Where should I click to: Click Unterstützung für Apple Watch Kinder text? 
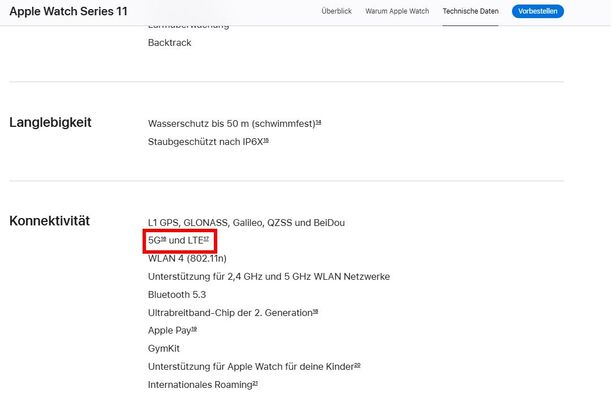tap(251, 367)
